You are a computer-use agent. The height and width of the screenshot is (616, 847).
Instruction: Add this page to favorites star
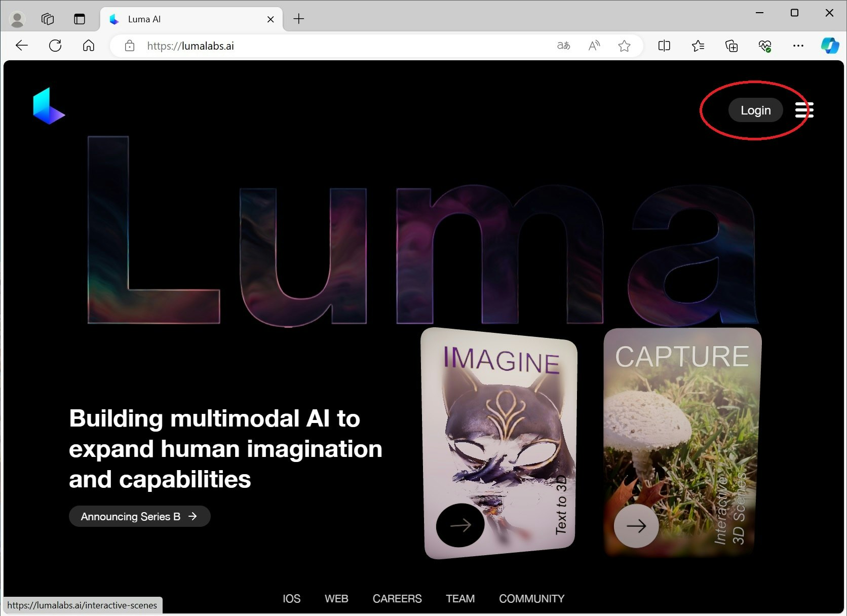pyautogui.click(x=624, y=46)
